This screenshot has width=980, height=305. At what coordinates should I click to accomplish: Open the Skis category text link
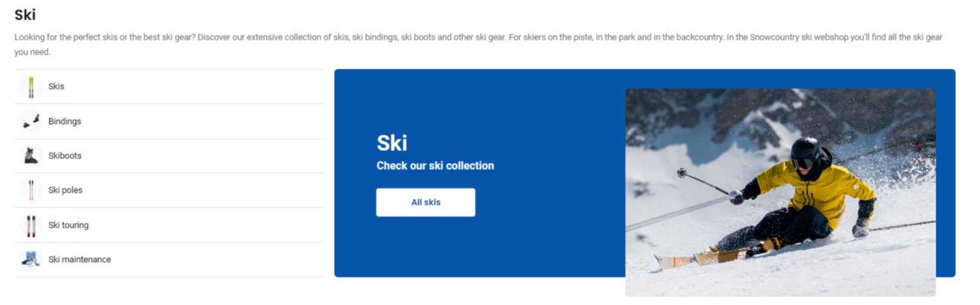click(56, 87)
